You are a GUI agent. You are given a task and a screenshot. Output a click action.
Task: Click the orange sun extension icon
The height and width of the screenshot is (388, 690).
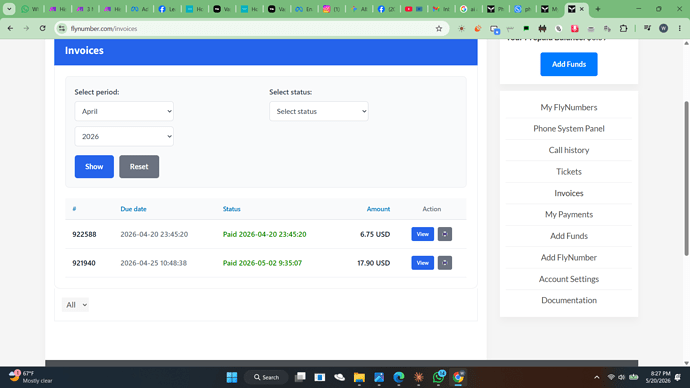(x=461, y=29)
